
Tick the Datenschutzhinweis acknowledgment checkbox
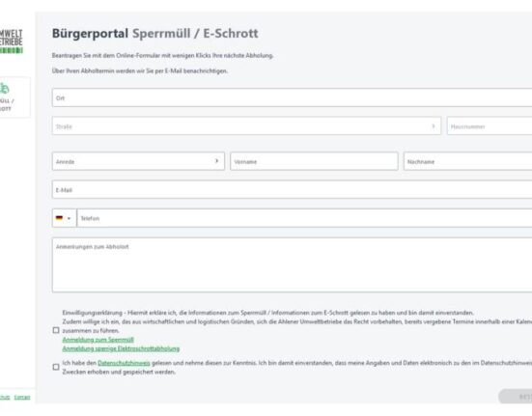click(56, 367)
